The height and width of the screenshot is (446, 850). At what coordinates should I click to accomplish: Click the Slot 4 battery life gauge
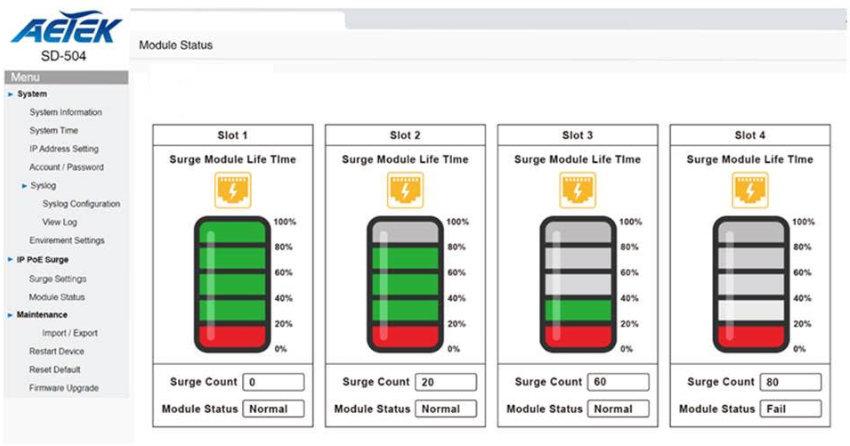(749, 284)
